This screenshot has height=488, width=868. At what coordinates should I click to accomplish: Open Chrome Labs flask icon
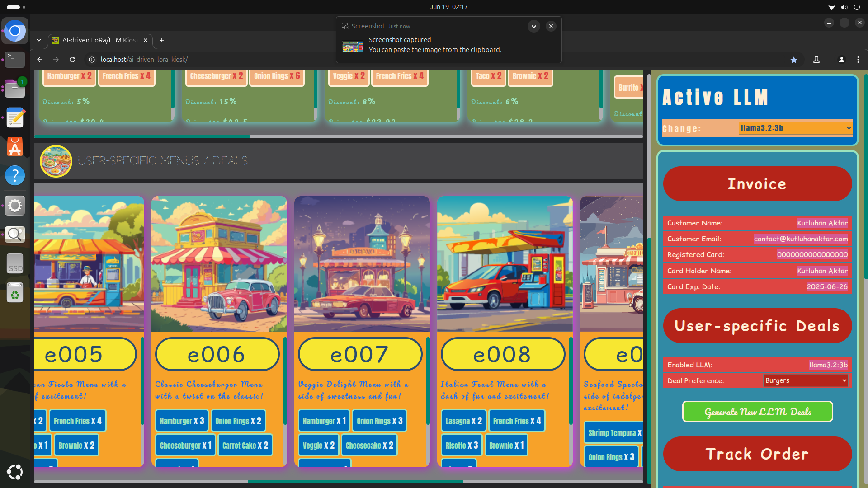(816, 60)
